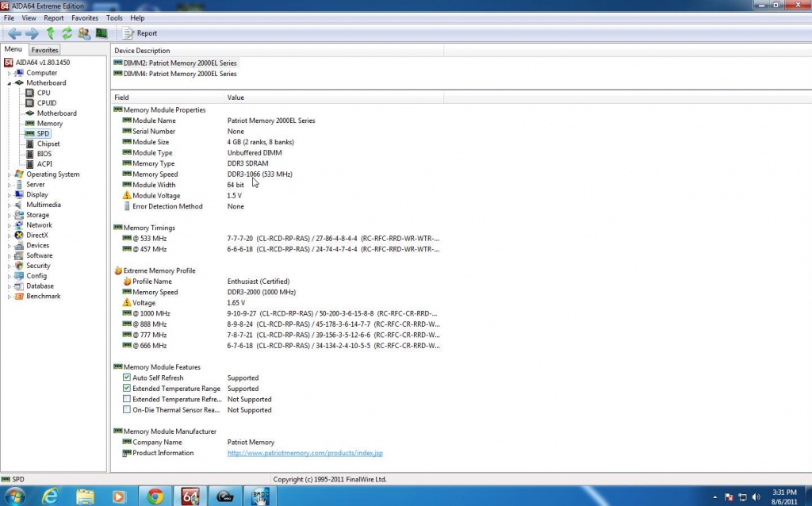Toggle the On-Die Thermal Sensor checkbox
The height and width of the screenshot is (506, 812).
point(127,410)
